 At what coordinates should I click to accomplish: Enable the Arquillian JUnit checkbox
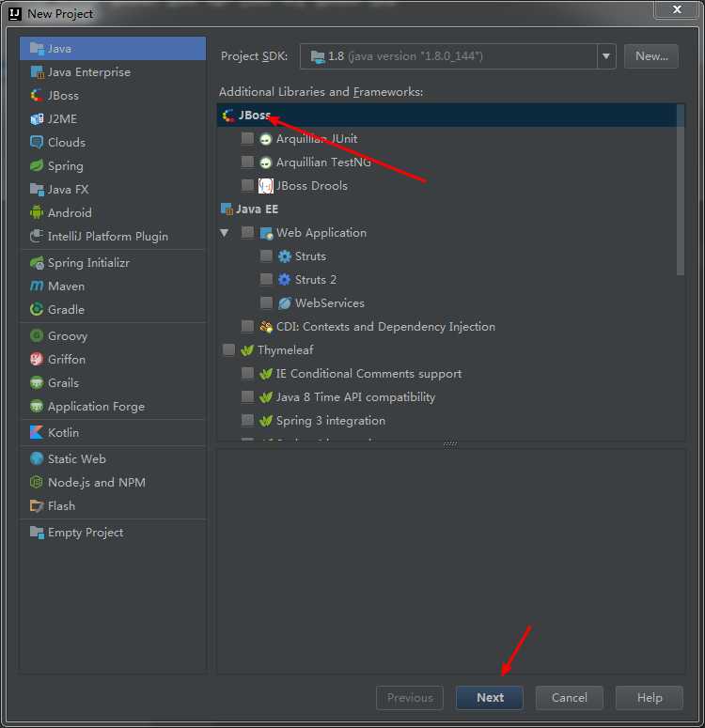[247, 138]
